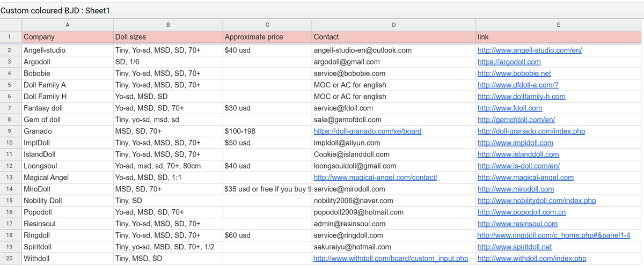Click the service@bobobie.com contact cell

pos(394,73)
